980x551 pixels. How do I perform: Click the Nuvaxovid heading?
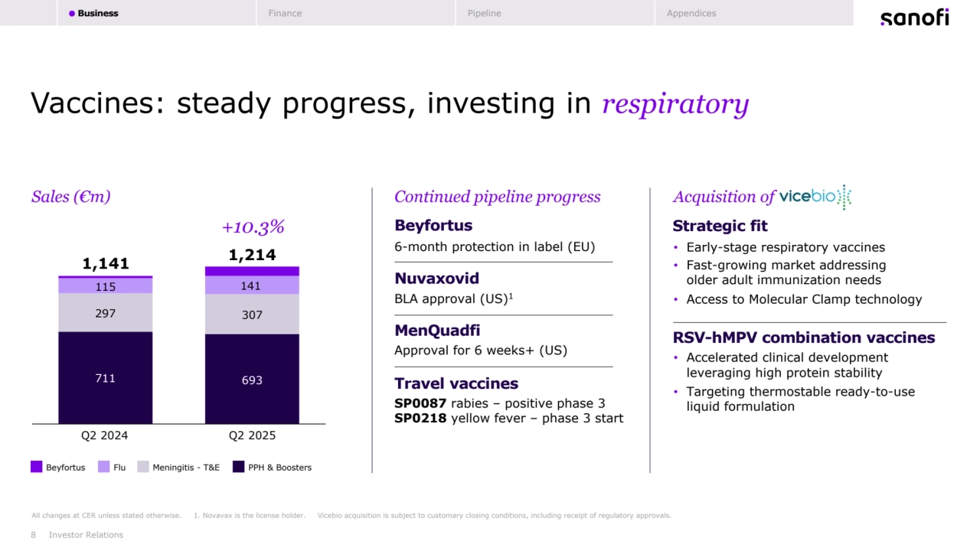(x=436, y=279)
